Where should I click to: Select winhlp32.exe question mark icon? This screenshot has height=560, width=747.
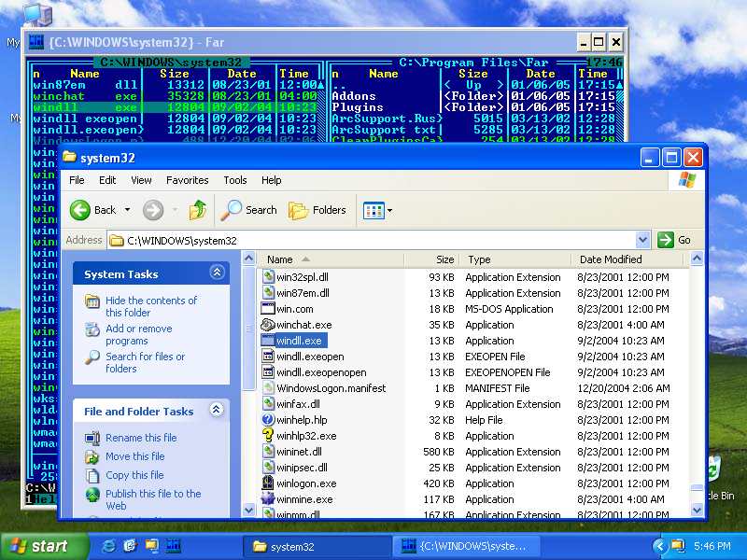(x=268, y=436)
